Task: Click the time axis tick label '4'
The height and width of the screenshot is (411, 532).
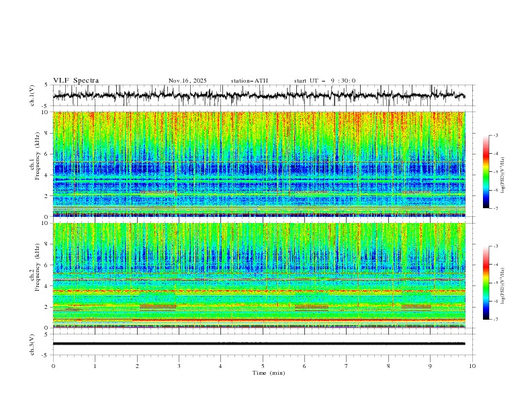Action: point(220,366)
